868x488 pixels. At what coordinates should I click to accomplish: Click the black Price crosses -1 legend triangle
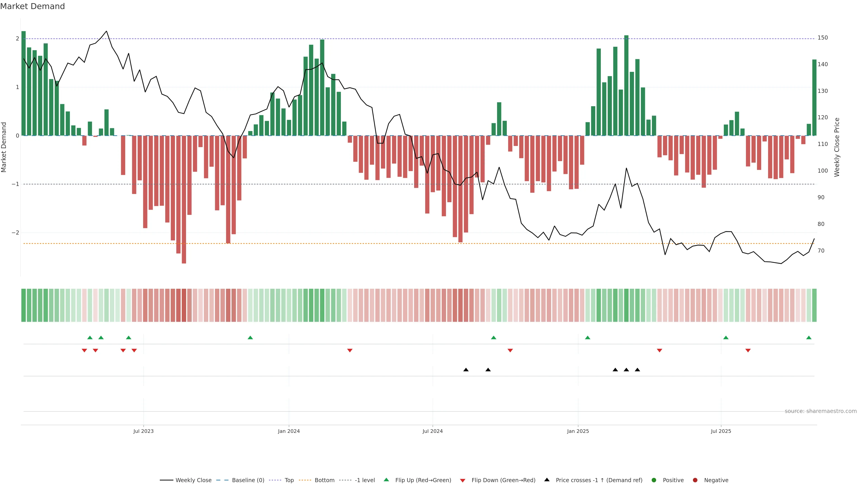pyautogui.click(x=547, y=480)
